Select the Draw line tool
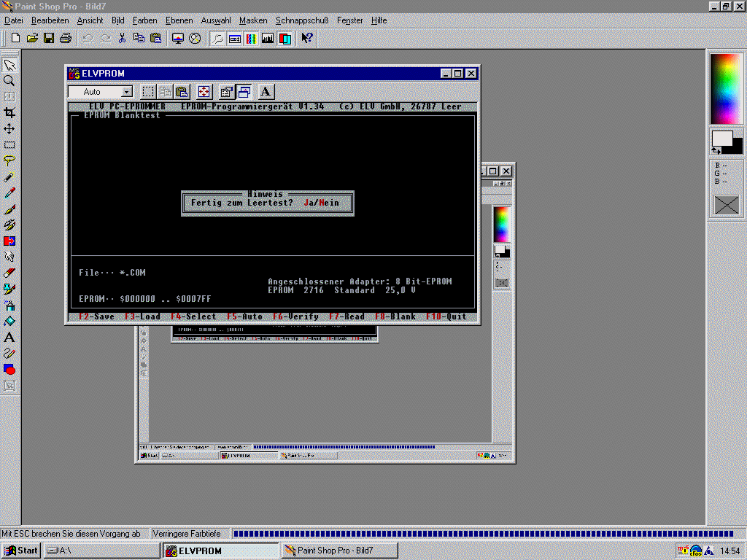Screen dimensions: 747x560 pos(9,354)
